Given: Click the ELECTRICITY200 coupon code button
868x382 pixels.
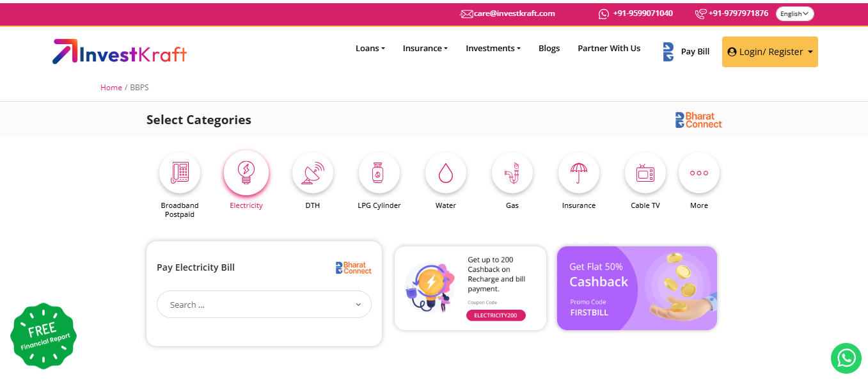Looking at the screenshot, I should tap(496, 315).
